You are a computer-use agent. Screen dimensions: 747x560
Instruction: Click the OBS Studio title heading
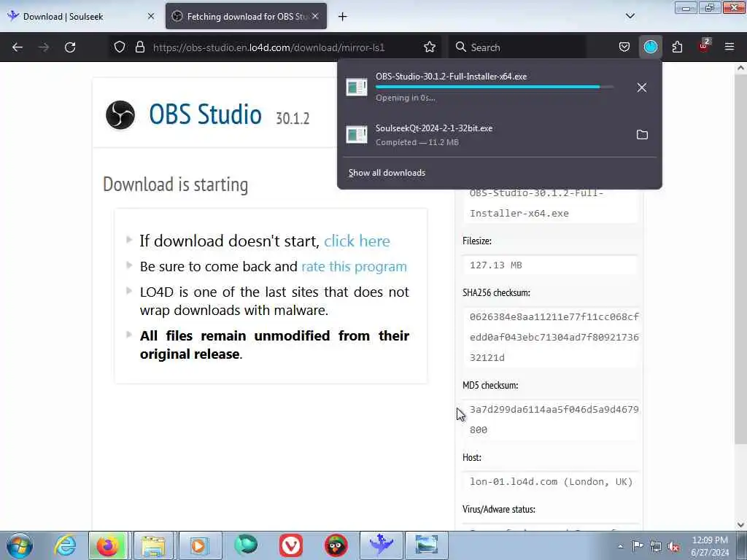(205, 114)
